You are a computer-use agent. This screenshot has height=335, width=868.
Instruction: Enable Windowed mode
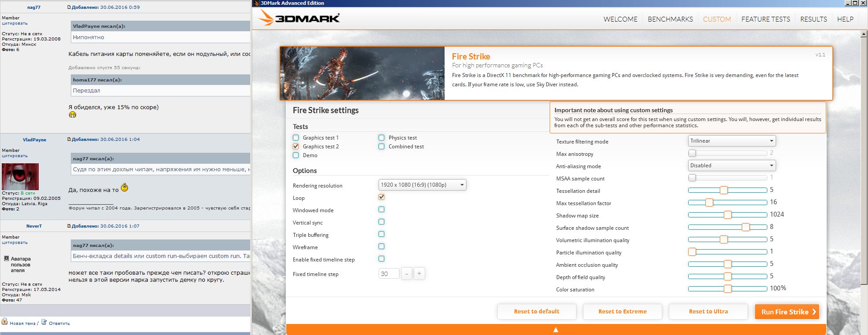(382, 210)
